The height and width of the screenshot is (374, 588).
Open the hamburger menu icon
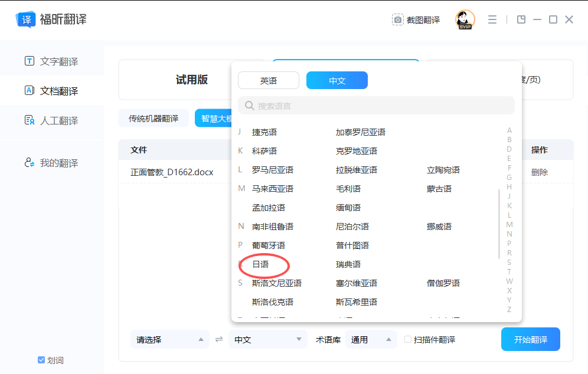[x=492, y=19]
